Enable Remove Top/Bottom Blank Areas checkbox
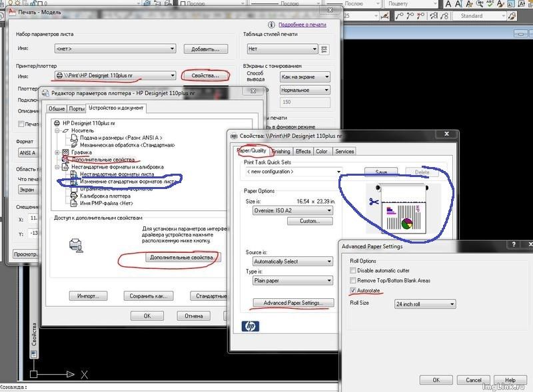 353,280
